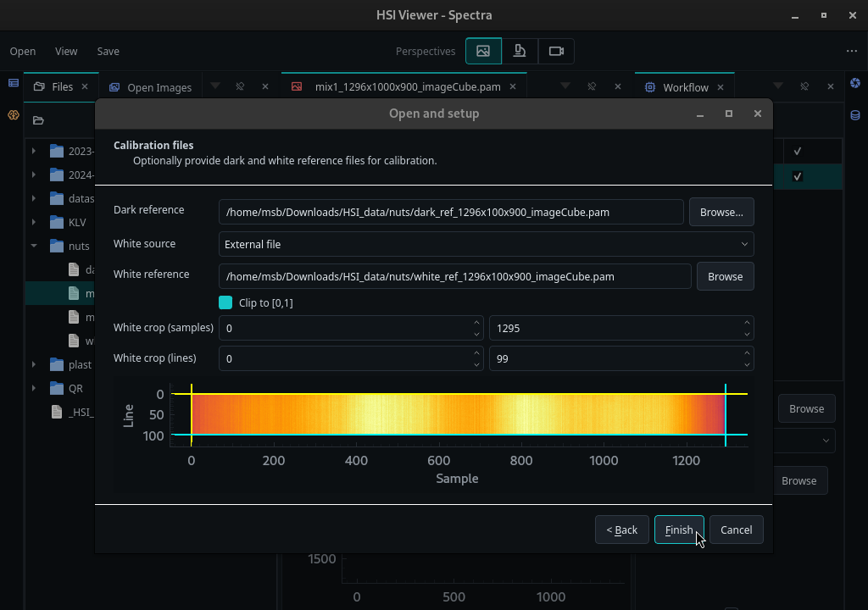Viewport: 868px width, 610px height.
Task: Close the Open Images panel group
Action: tap(265, 86)
